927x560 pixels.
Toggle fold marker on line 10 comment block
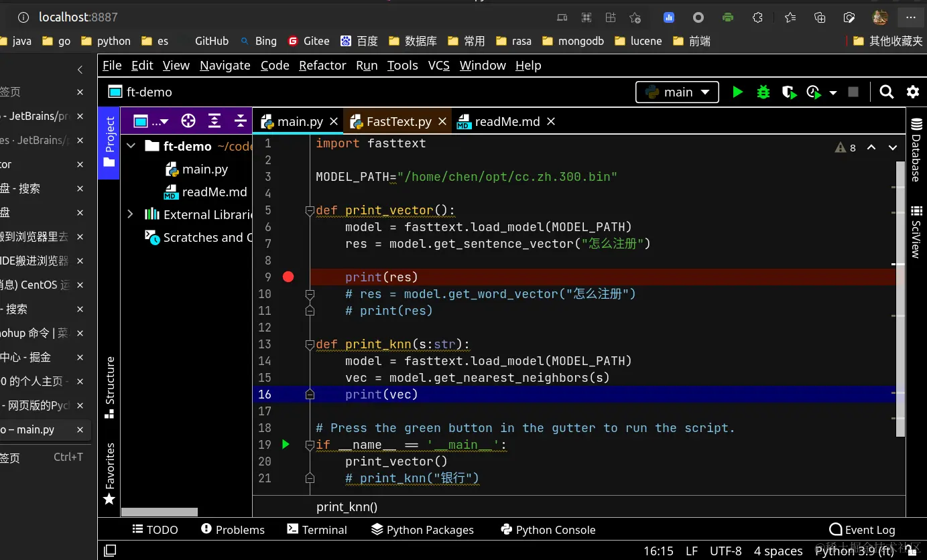point(310,295)
